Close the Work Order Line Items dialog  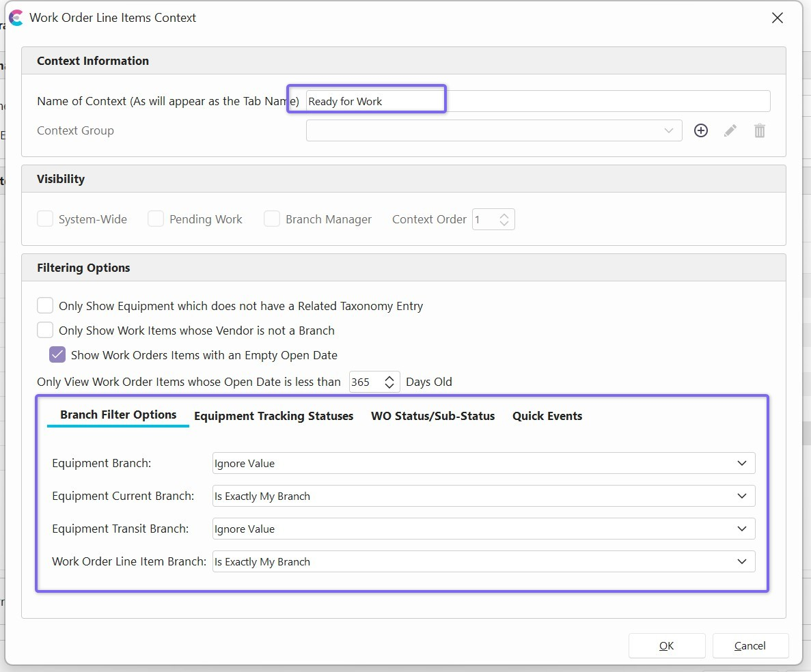(x=777, y=18)
